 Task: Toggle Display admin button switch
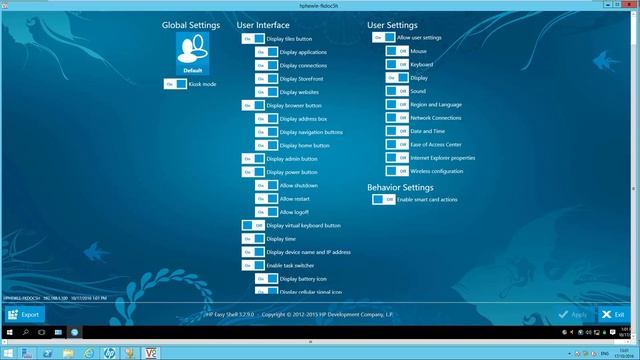[253, 159]
